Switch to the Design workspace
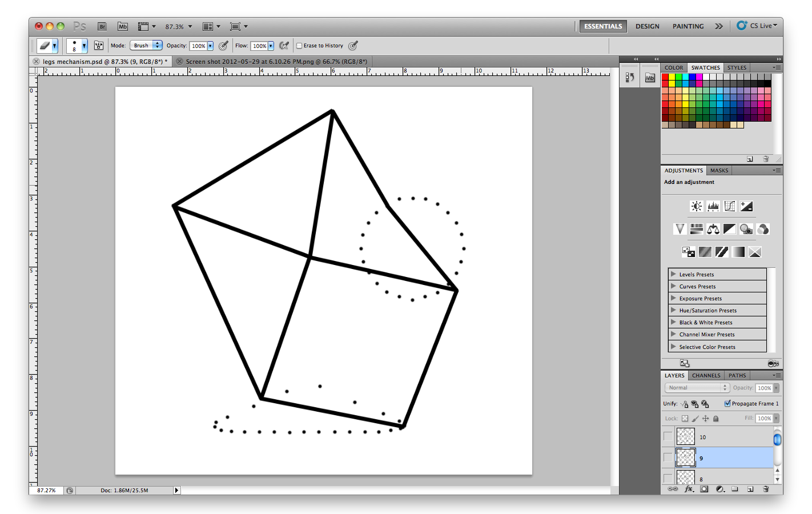The image size is (812, 514). click(648, 26)
